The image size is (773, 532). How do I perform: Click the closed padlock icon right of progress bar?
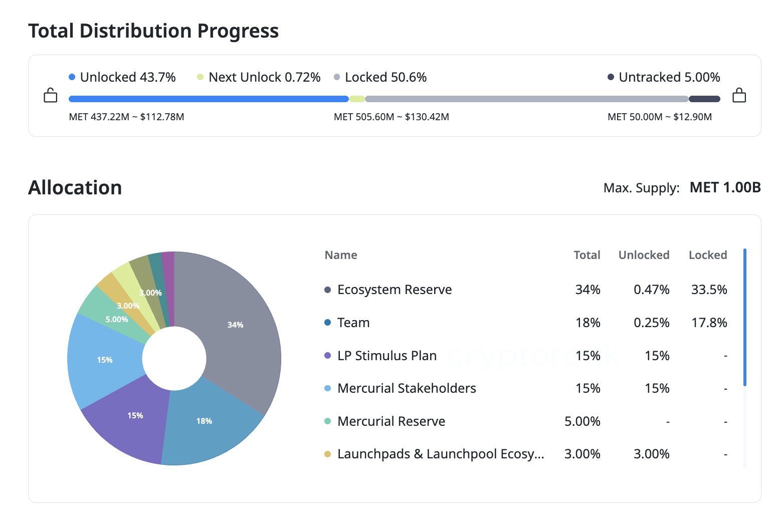739,95
